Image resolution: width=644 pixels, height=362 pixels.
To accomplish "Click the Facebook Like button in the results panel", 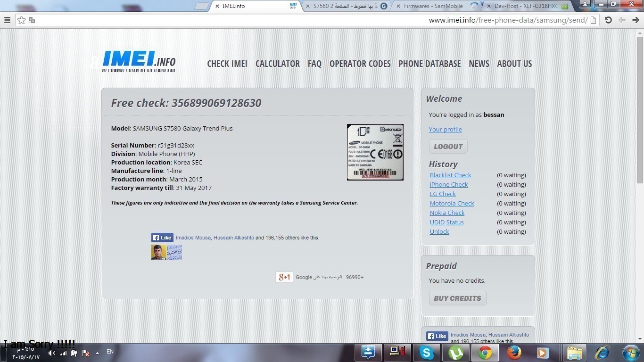I will click(x=162, y=238).
